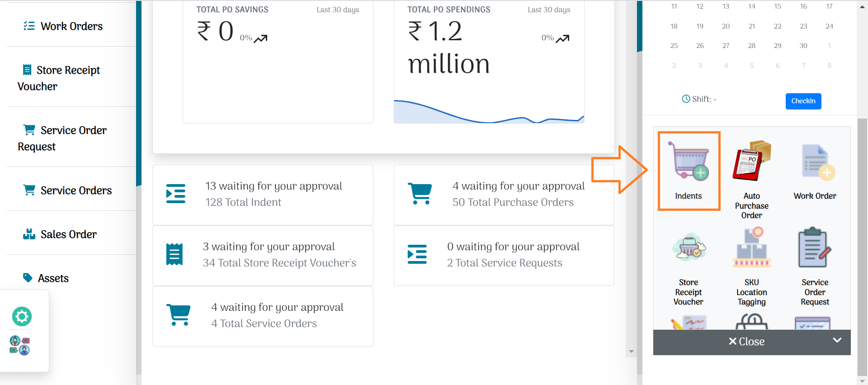The image size is (868, 385).
Task: Open the user chat icon
Action: coord(20,345)
